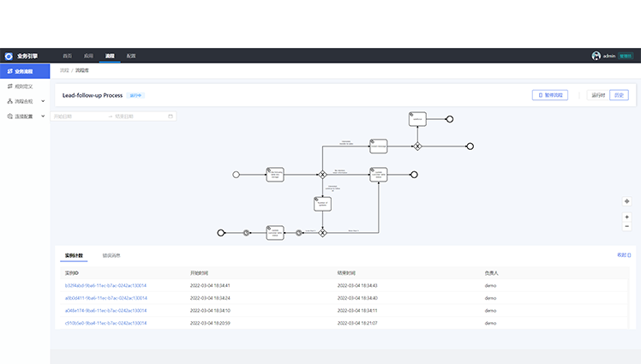The width and height of the screenshot is (641, 364).
Task: Click the 暂停流程 button
Action: coord(549,95)
